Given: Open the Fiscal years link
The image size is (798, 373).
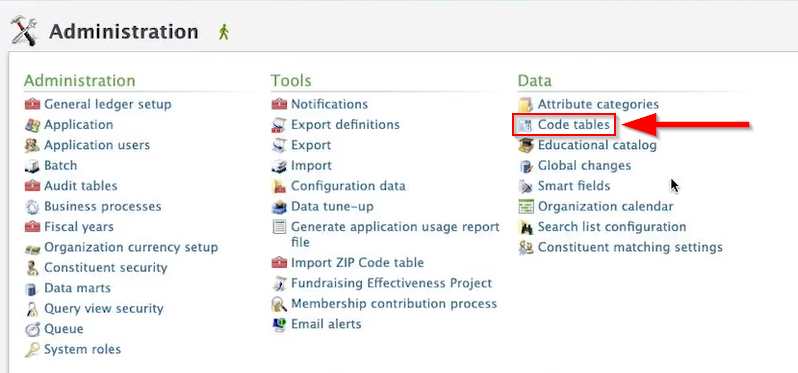Looking at the screenshot, I should pyautogui.click(x=79, y=226).
